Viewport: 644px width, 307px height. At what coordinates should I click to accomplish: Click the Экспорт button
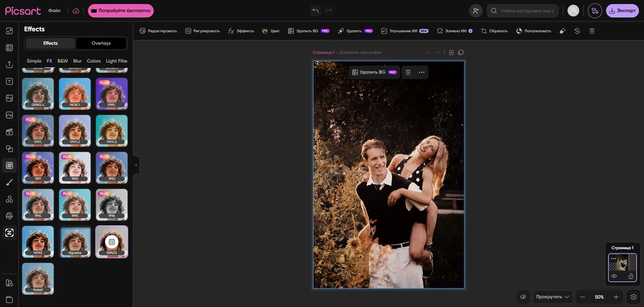622,11
